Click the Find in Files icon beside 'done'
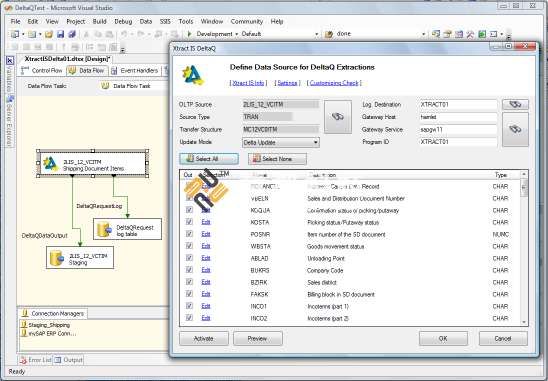 click(x=329, y=34)
